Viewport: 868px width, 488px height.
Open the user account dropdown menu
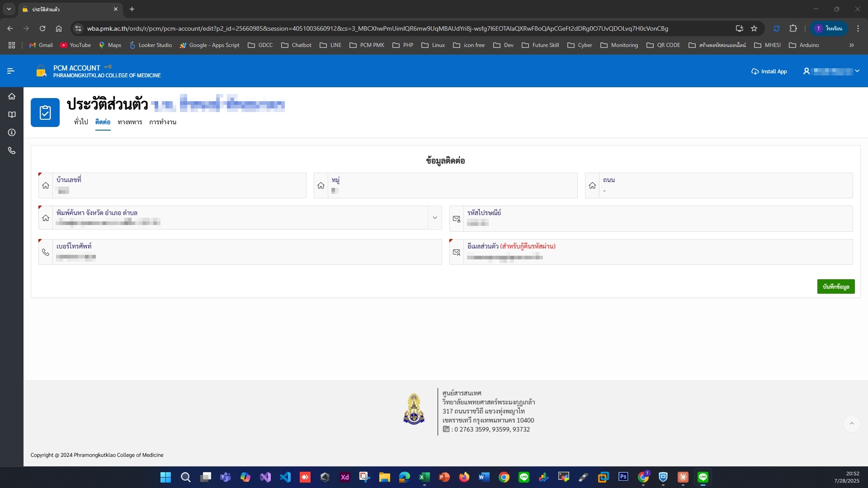click(x=831, y=71)
